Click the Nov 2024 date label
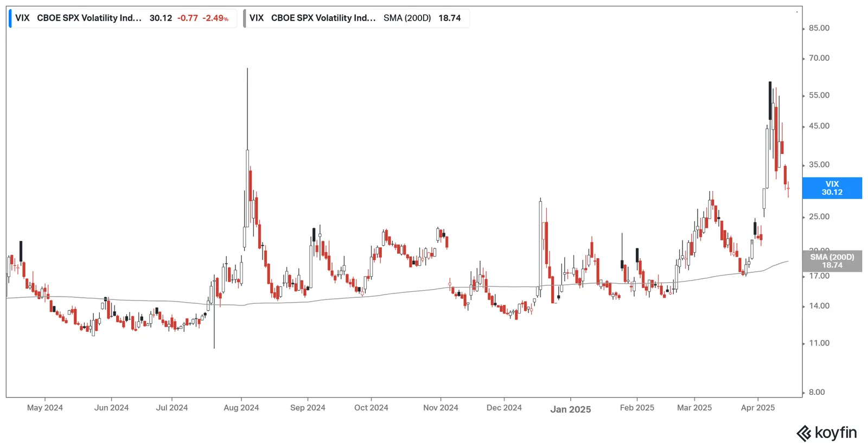Image resolution: width=868 pixels, height=448 pixels. [x=441, y=408]
